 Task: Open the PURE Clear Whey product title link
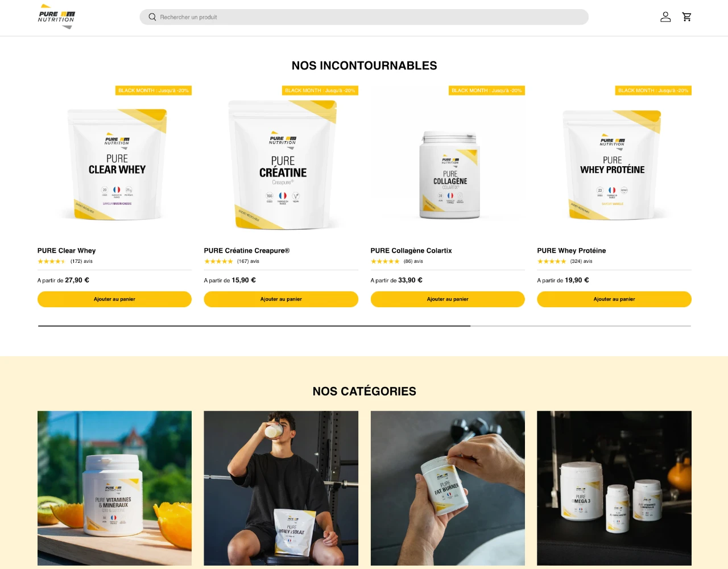point(67,250)
